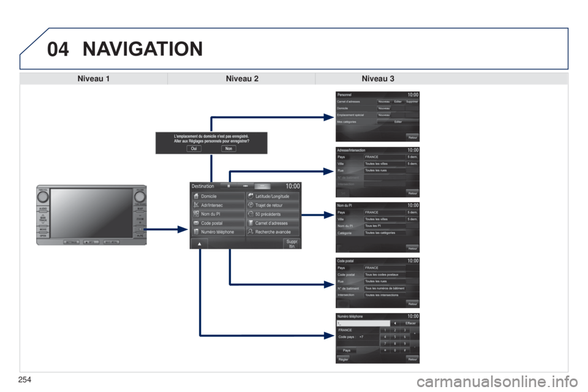Image resolution: width=588 pixels, height=392 pixels.
Task: Open Adr/Intersec address search
Action: 218,205
